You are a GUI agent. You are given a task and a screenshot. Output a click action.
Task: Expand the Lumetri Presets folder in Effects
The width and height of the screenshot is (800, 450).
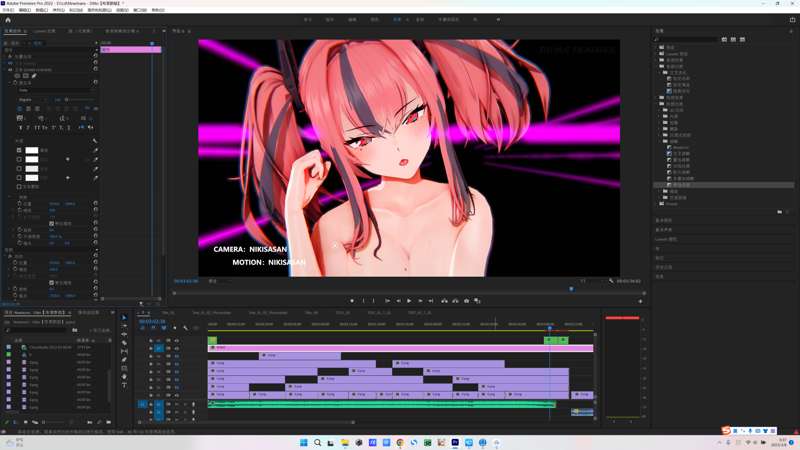point(657,54)
